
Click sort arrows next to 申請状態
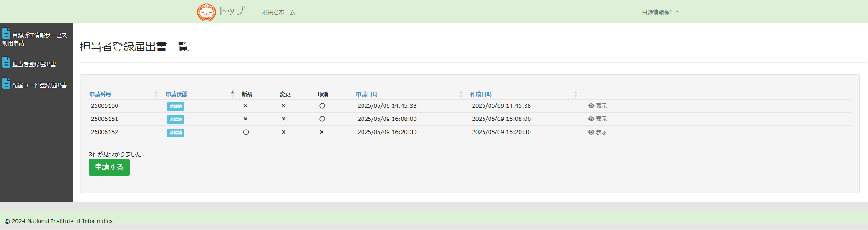tap(232, 94)
